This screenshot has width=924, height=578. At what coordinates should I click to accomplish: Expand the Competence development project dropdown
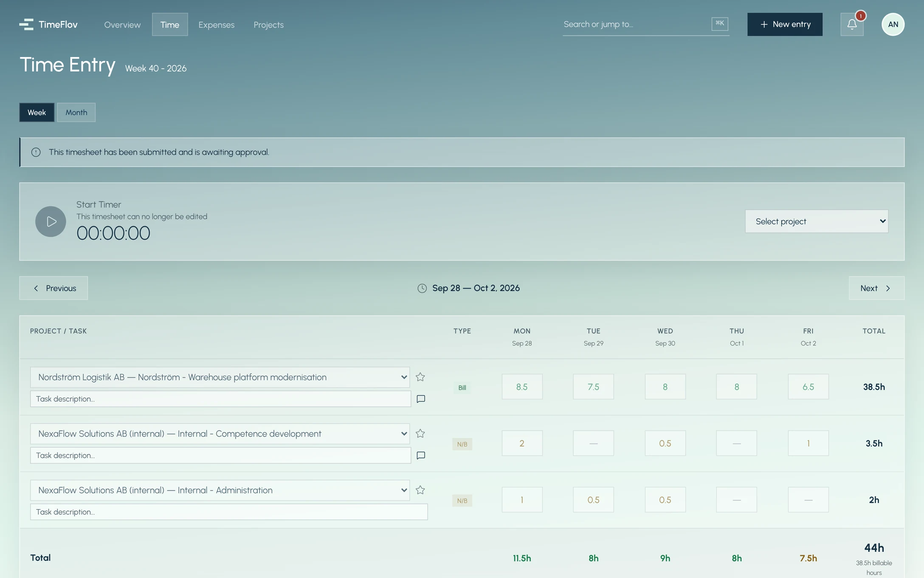tap(220, 434)
